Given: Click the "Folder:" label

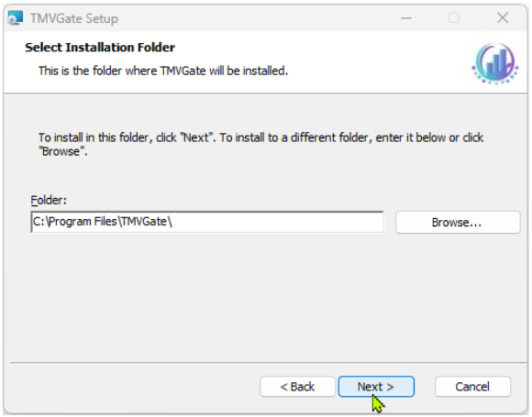Looking at the screenshot, I should [49, 200].
